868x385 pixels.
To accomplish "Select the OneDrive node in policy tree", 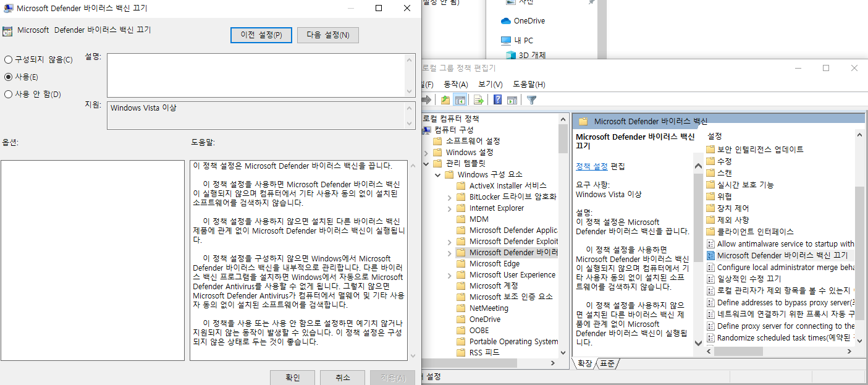I will click(x=485, y=319).
